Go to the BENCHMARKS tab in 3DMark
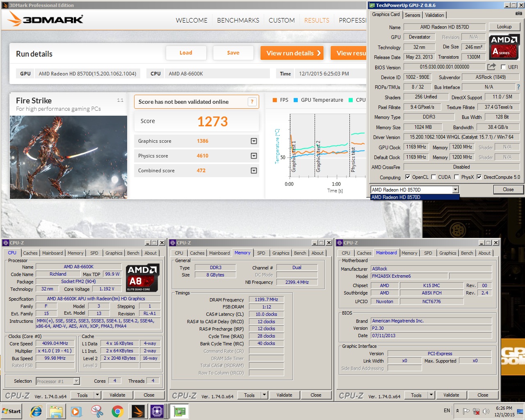The height and width of the screenshot is (420, 525). tap(238, 20)
